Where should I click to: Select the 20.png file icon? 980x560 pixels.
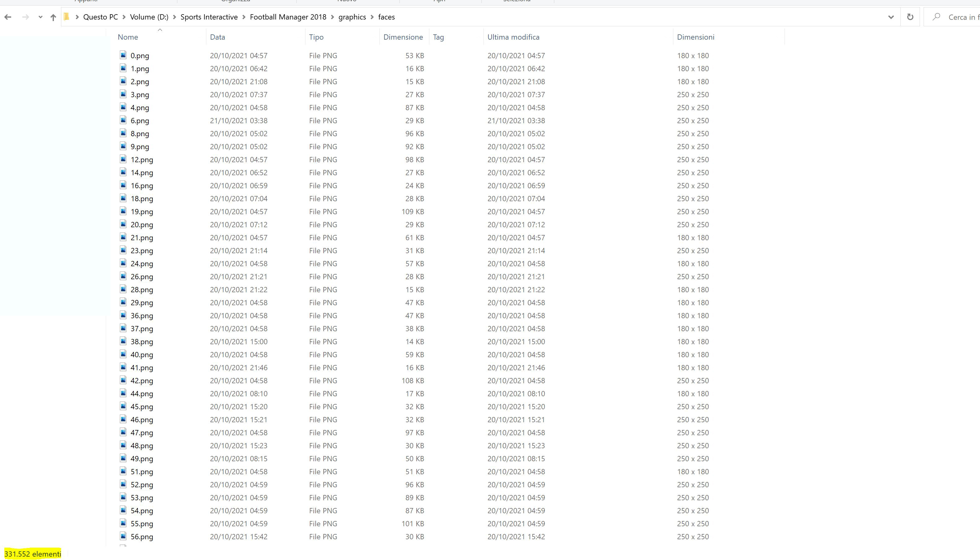[123, 224]
